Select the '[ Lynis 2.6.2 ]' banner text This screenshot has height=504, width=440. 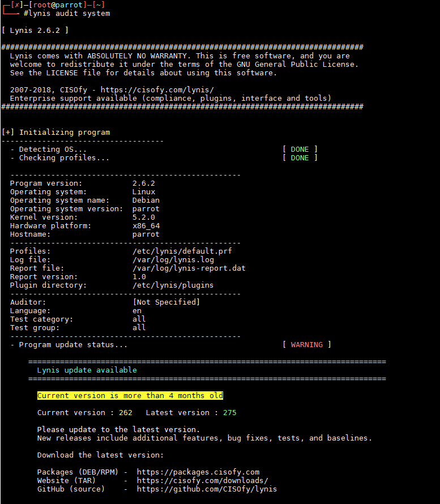(x=35, y=31)
